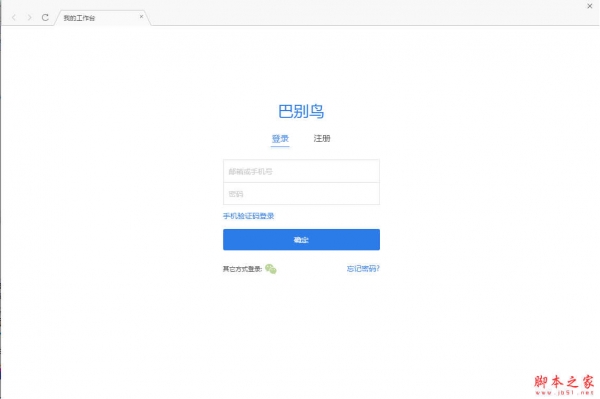The height and width of the screenshot is (399, 600).
Task: Focus the 邮箱或手机号 input field
Action: pos(302,171)
